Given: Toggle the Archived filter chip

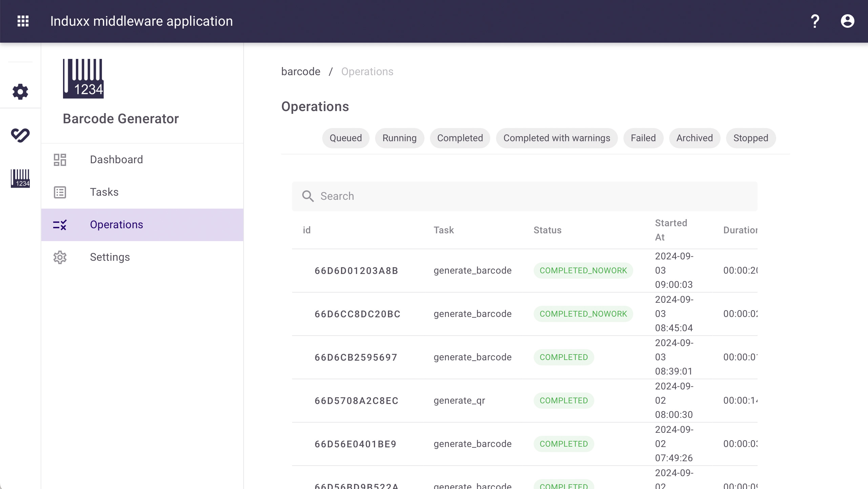Looking at the screenshot, I should tap(695, 138).
